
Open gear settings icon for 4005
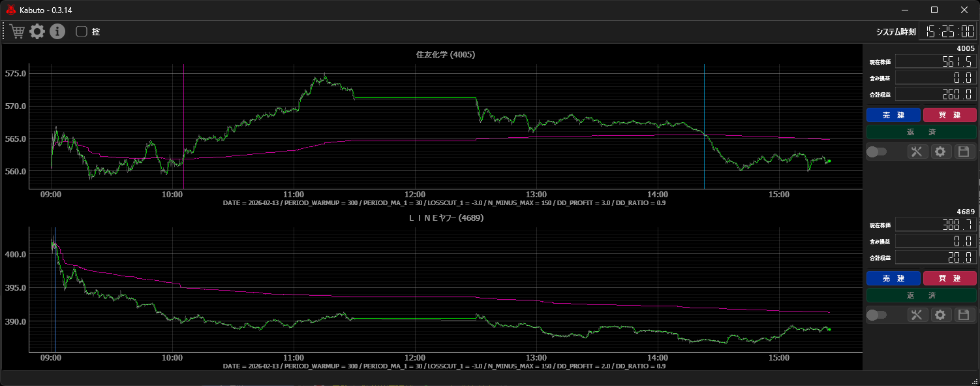pos(940,152)
